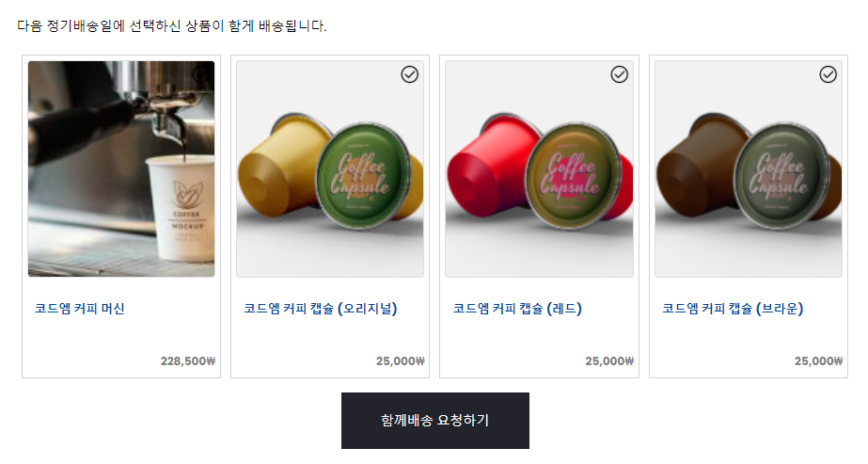Uncheck the circle on 브라운 capsule card
This screenshot has width=868, height=464.
[829, 74]
